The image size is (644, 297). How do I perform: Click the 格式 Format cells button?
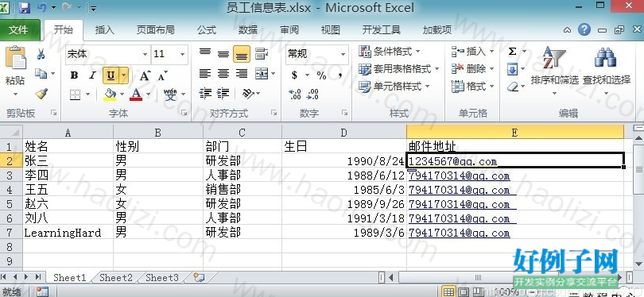pos(472,87)
